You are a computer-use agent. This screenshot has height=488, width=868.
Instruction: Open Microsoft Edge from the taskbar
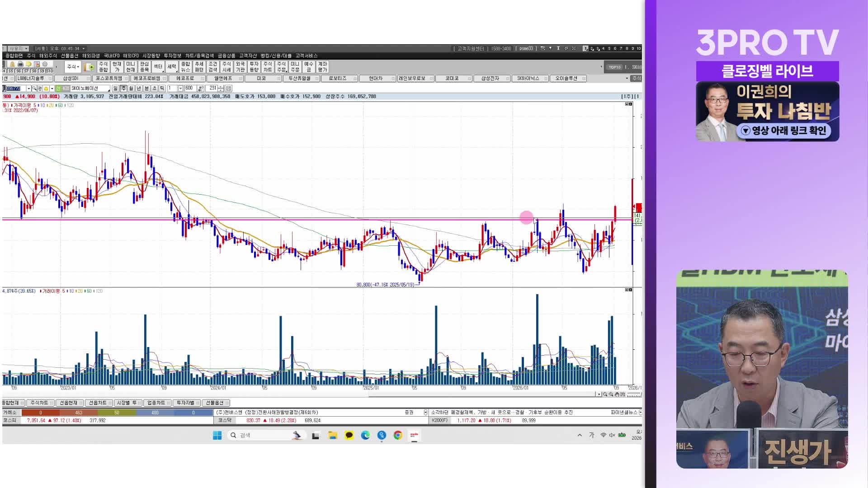coord(365,435)
